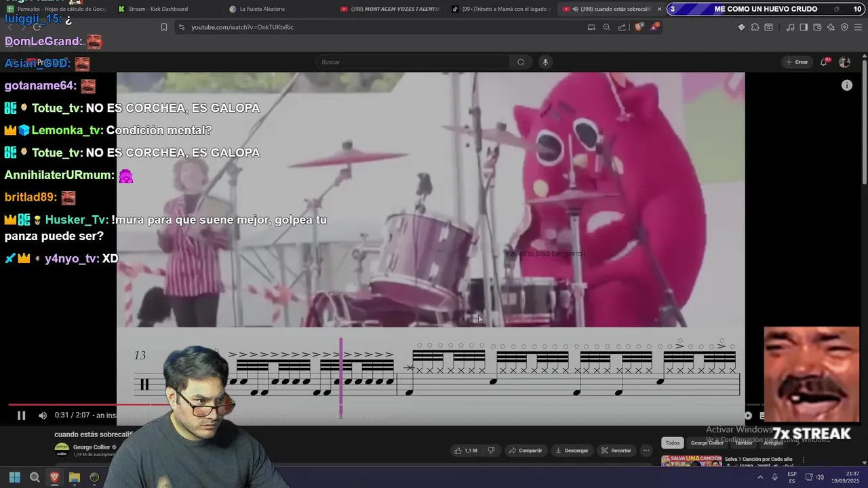Select the Todos filter chip
This screenshot has height=488, width=868.
pos(672,443)
